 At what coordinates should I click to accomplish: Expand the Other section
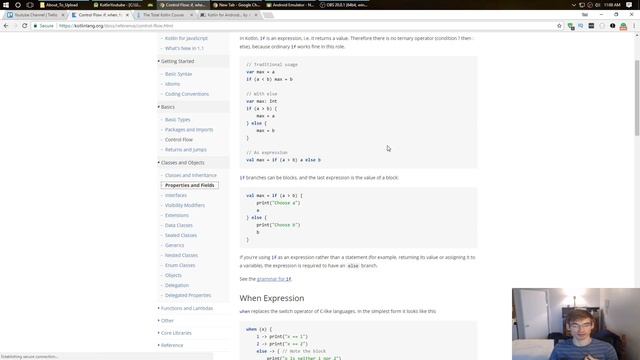pos(167,320)
